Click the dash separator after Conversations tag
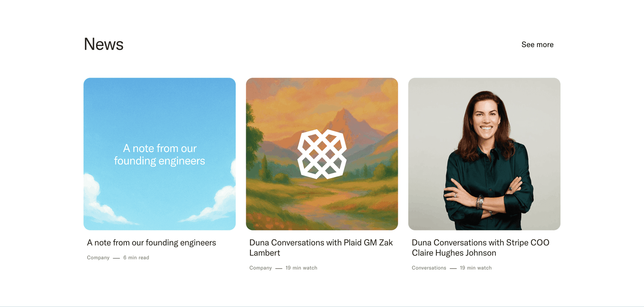The width and height of the screenshot is (644, 307). pyautogui.click(x=453, y=268)
